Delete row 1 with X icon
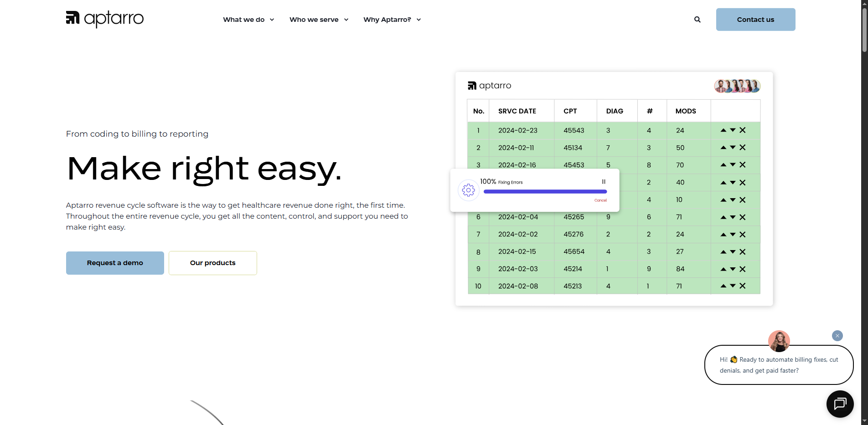868x425 pixels. click(743, 130)
